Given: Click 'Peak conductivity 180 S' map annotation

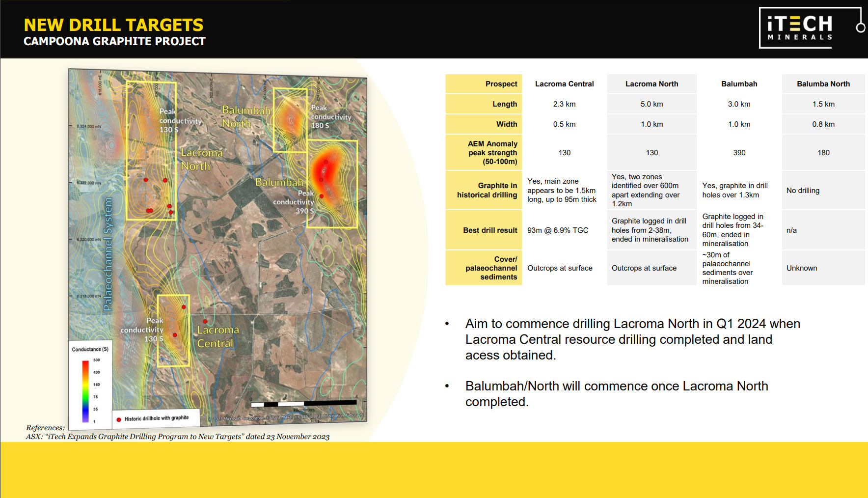Looking at the screenshot, I should click(x=331, y=116).
